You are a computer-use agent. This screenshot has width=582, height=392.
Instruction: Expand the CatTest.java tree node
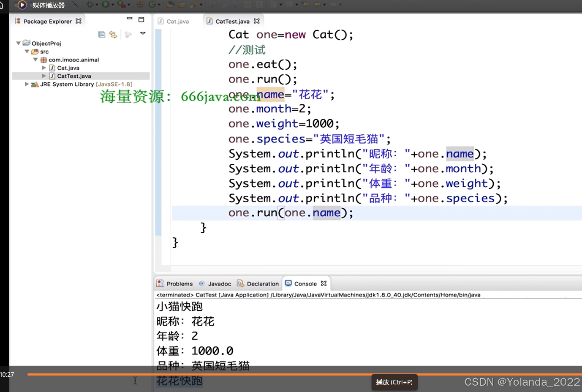pyautogui.click(x=44, y=76)
